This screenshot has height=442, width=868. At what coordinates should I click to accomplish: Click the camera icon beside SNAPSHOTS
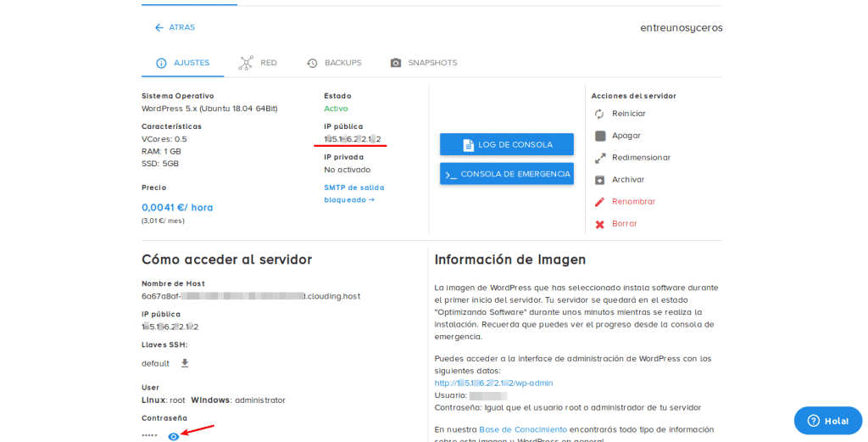tap(396, 63)
